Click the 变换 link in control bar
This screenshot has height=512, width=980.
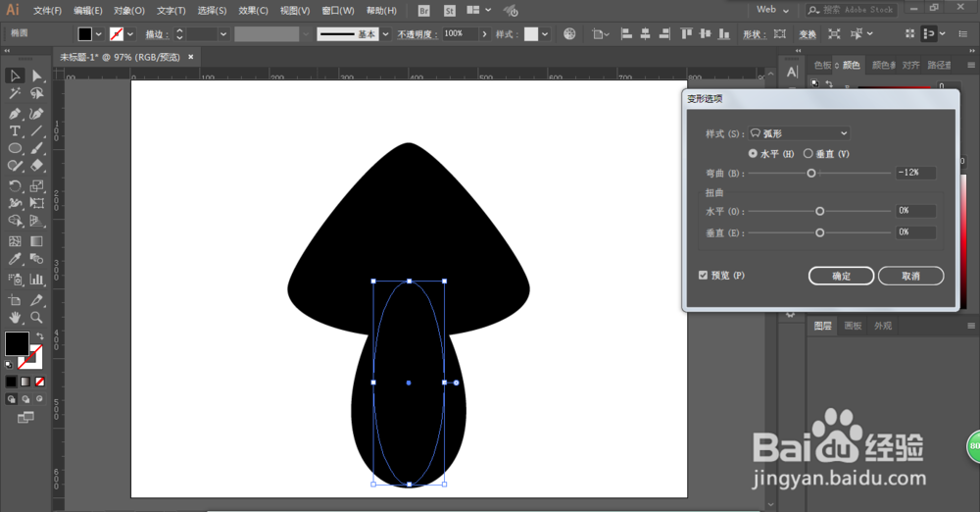808,34
